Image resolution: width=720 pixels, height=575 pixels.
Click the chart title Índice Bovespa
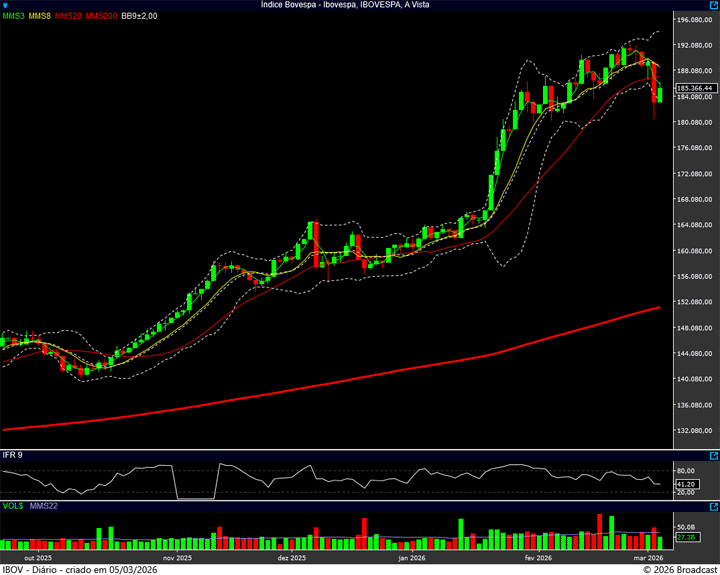tap(359, 5)
